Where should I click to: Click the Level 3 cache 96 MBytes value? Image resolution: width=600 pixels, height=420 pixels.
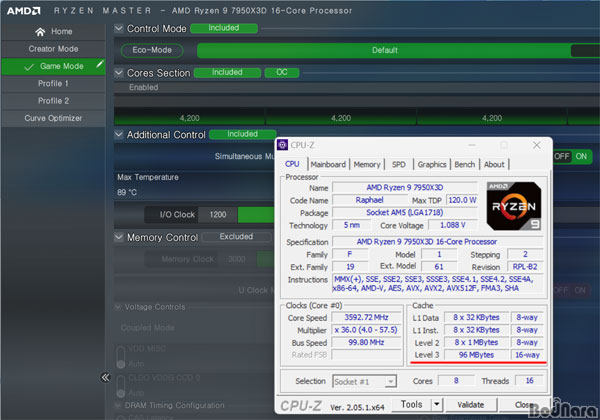pyautogui.click(x=476, y=355)
